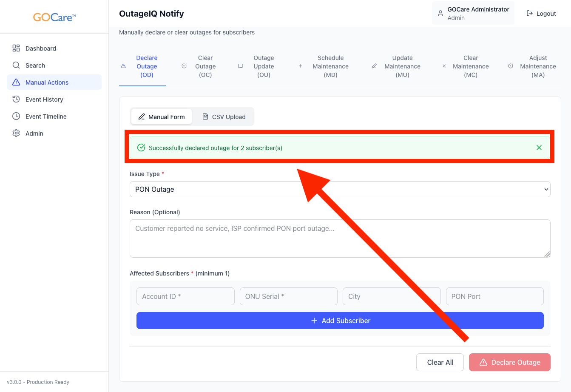Open the Issue Type dropdown
Screen dimensions: 571x392
click(x=340, y=189)
